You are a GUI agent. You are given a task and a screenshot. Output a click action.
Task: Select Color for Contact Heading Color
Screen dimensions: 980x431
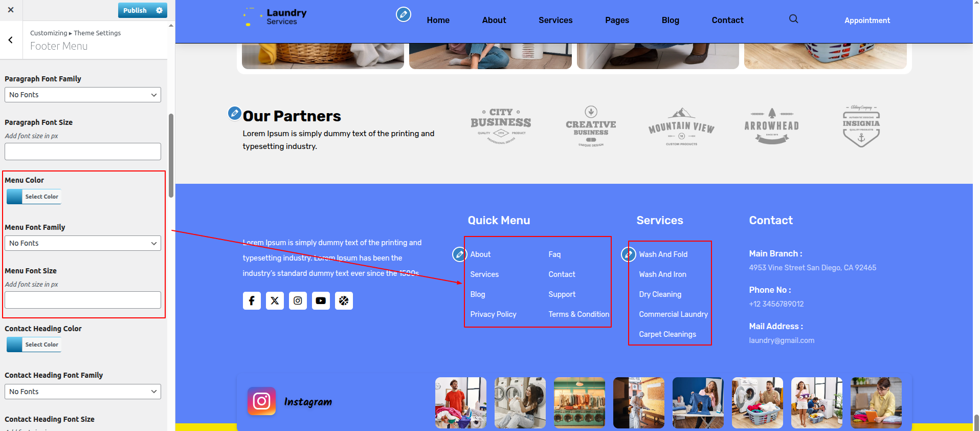pyautogui.click(x=34, y=344)
